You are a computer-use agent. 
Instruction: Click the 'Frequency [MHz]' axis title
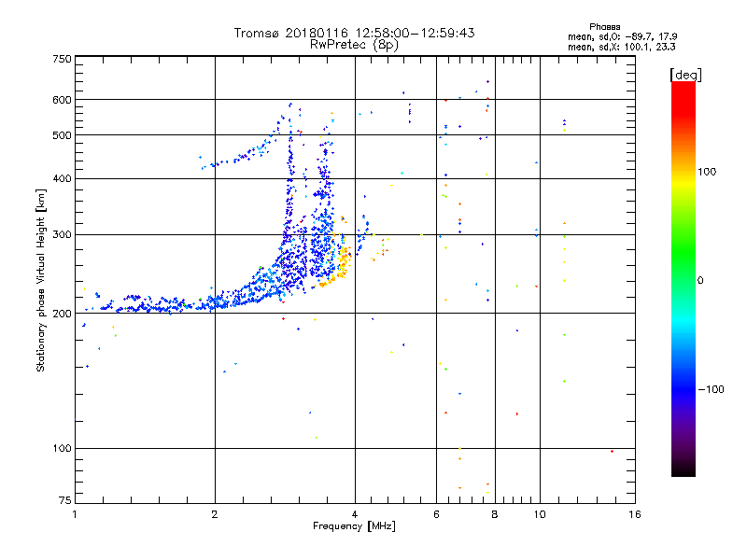pos(354,526)
